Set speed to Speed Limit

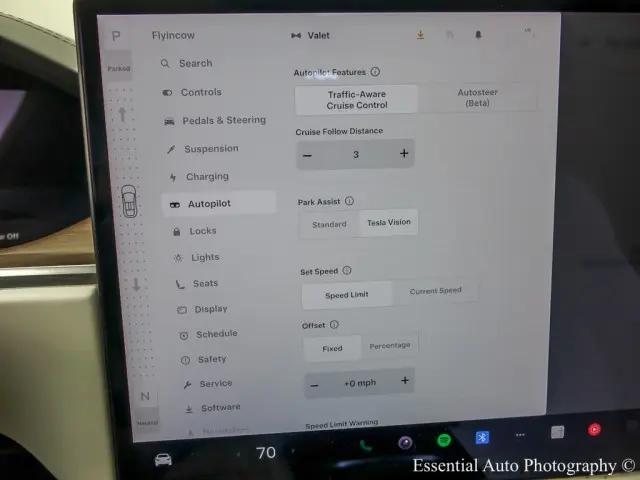(x=347, y=295)
